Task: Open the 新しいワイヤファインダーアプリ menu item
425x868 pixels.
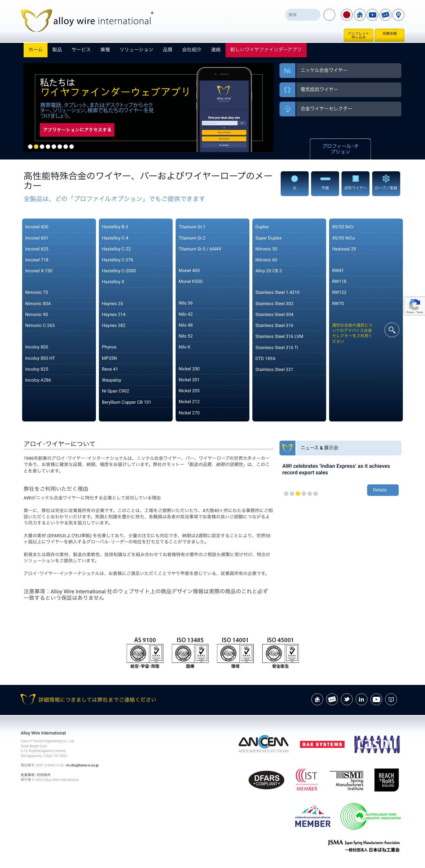Action: coord(266,50)
